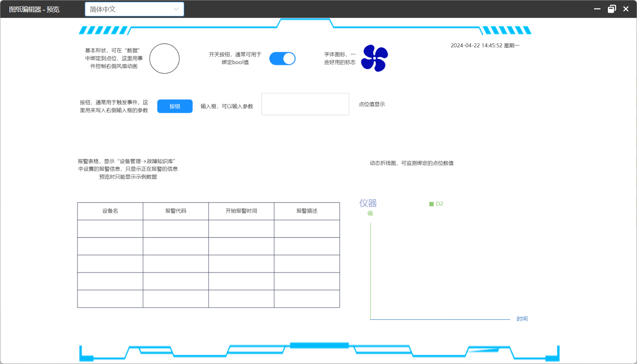Click the 时间 axis label
The height and width of the screenshot is (364, 637).
pyautogui.click(x=522, y=319)
